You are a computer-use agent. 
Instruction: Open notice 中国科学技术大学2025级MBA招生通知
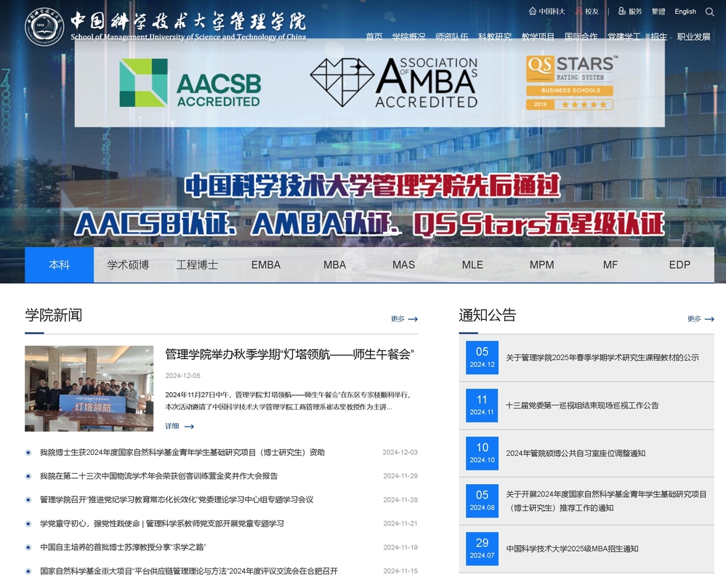[572, 549]
